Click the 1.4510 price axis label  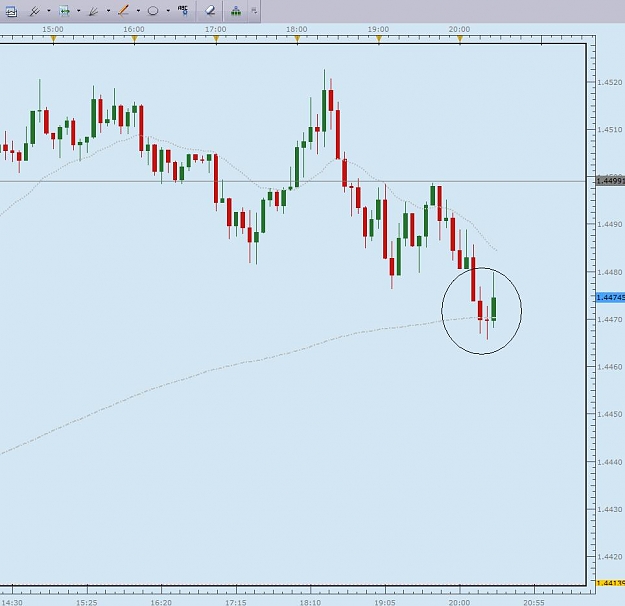610,130
